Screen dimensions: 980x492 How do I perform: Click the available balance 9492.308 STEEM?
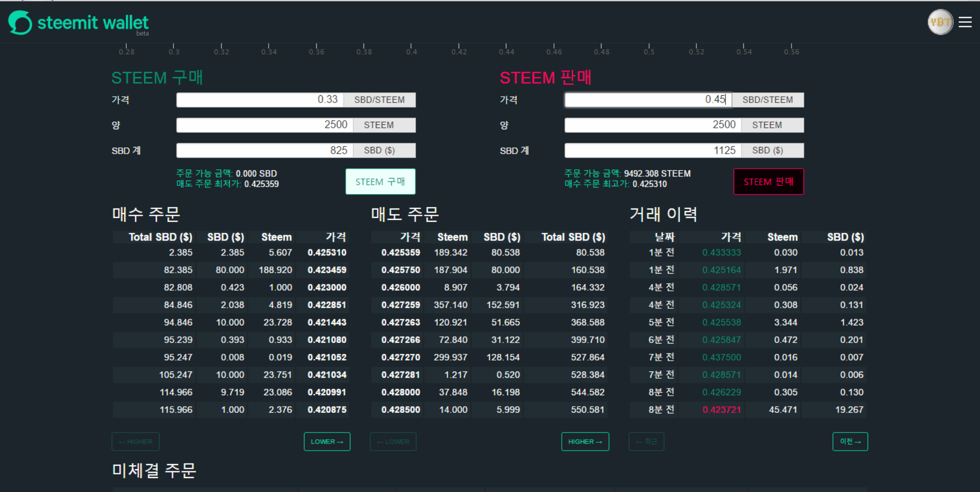tap(657, 174)
